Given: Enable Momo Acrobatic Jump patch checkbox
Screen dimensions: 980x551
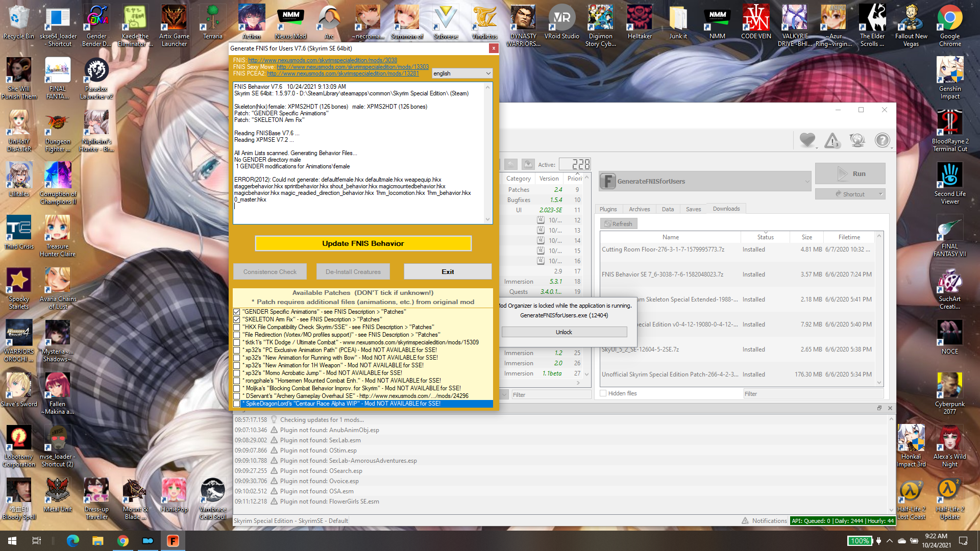Looking at the screenshot, I should (x=237, y=373).
